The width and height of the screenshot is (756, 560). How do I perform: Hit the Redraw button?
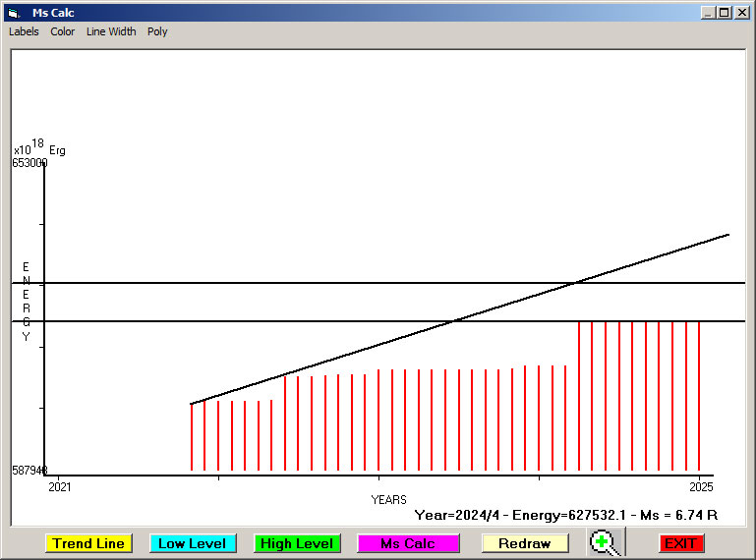pos(525,543)
